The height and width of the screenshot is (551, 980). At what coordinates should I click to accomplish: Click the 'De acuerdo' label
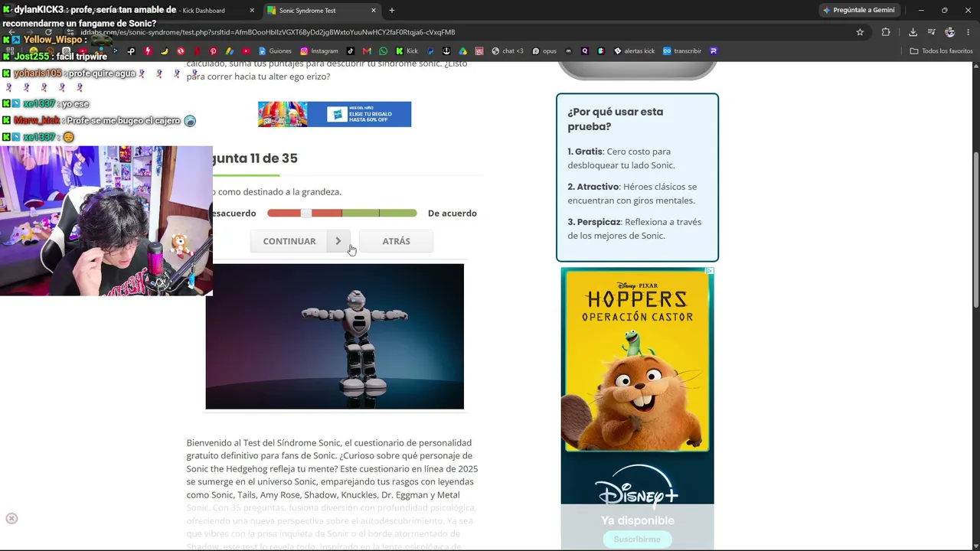(x=452, y=214)
